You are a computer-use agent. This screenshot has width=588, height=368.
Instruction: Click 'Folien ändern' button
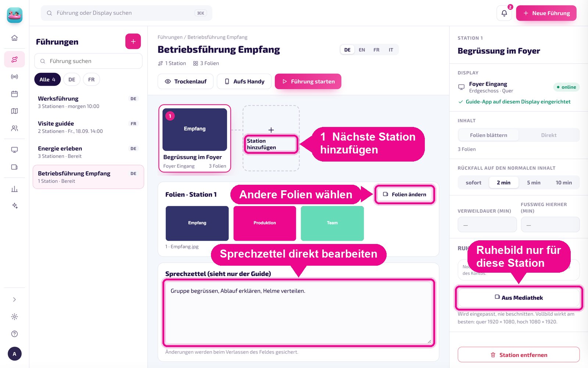point(404,194)
